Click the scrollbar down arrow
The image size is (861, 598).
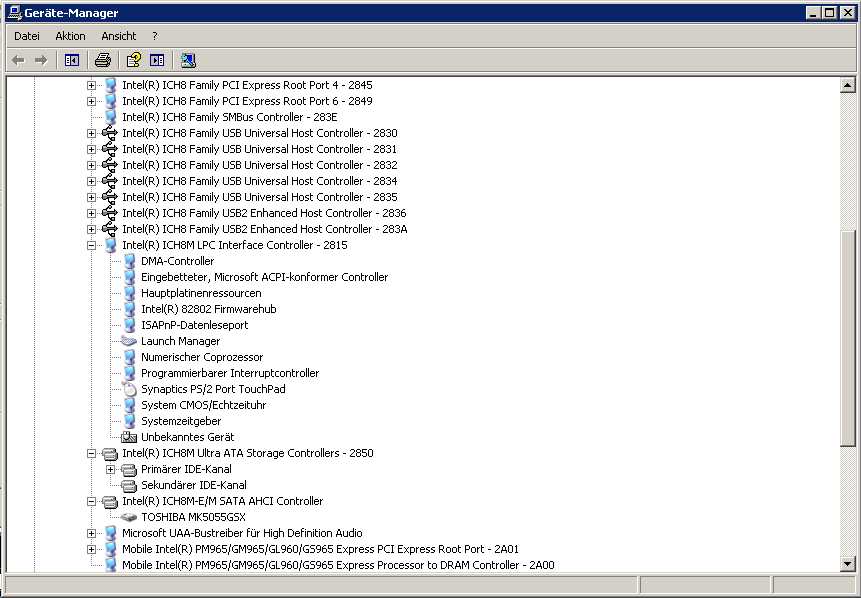847,564
